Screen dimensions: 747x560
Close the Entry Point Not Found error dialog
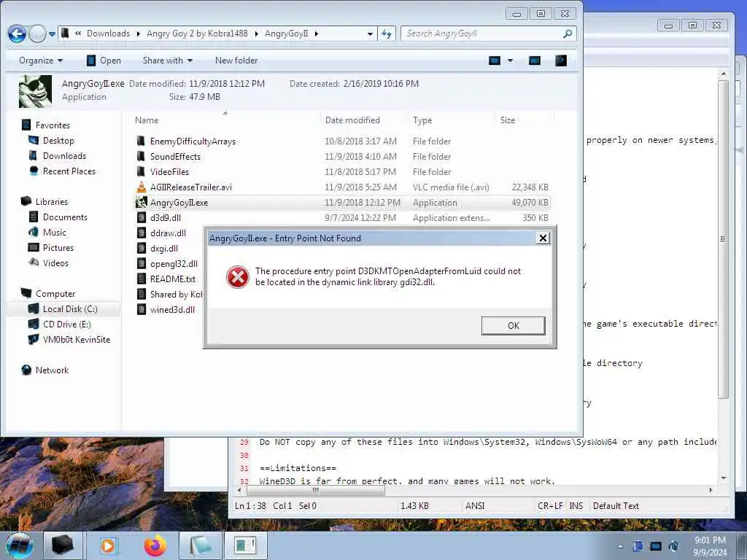pyautogui.click(x=543, y=238)
